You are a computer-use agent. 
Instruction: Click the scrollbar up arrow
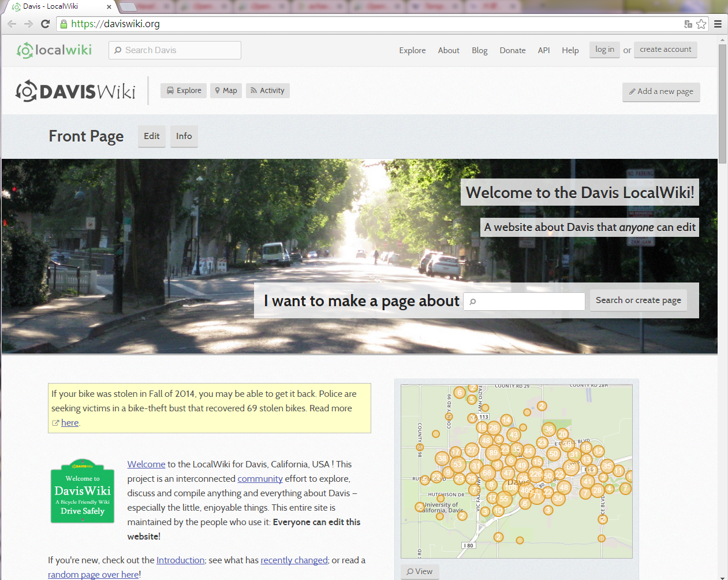[722, 40]
